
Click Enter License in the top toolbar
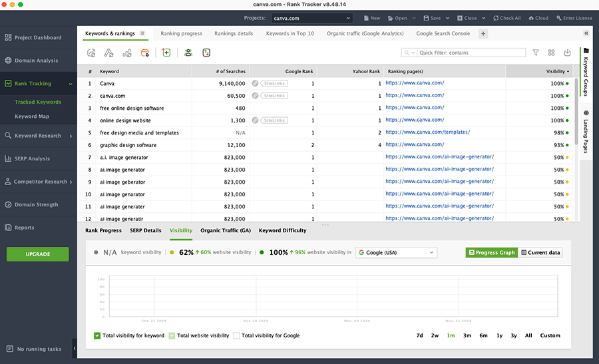coord(574,18)
